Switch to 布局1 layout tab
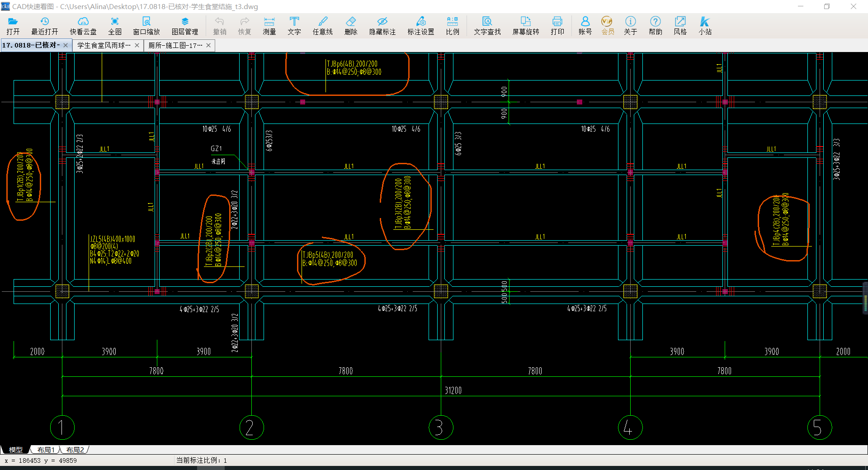The image size is (868, 470). coord(46,450)
